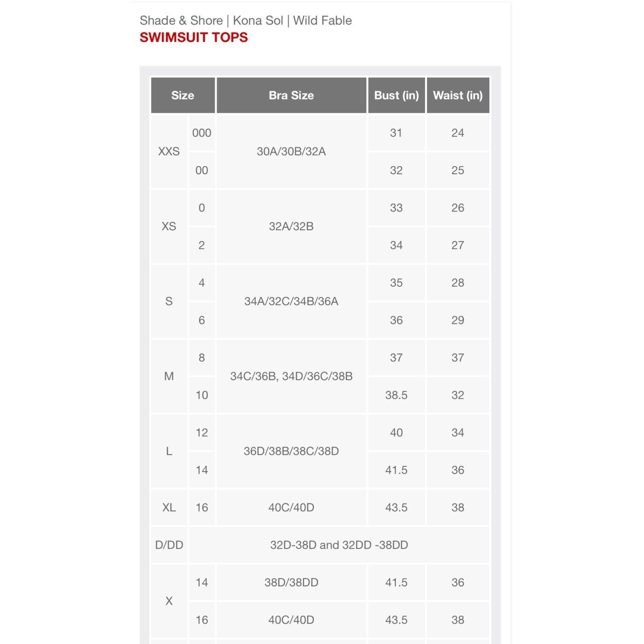Select the 34A/32C/34B/36A bra size cell
The width and height of the screenshot is (644, 644).
[x=291, y=301]
